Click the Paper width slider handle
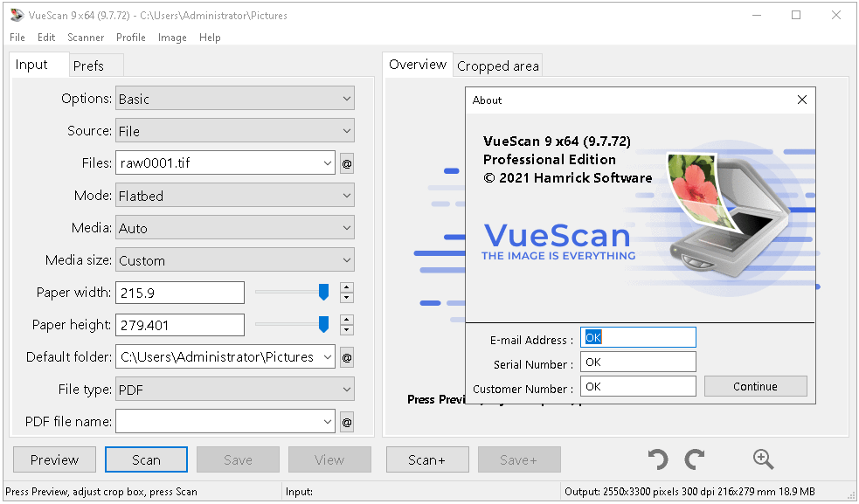 click(x=324, y=292)
